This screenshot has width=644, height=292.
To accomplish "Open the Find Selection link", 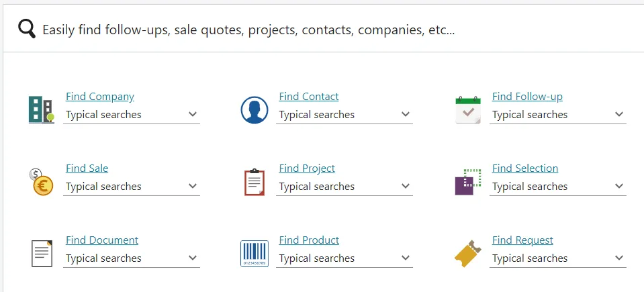I will [525, 168].
